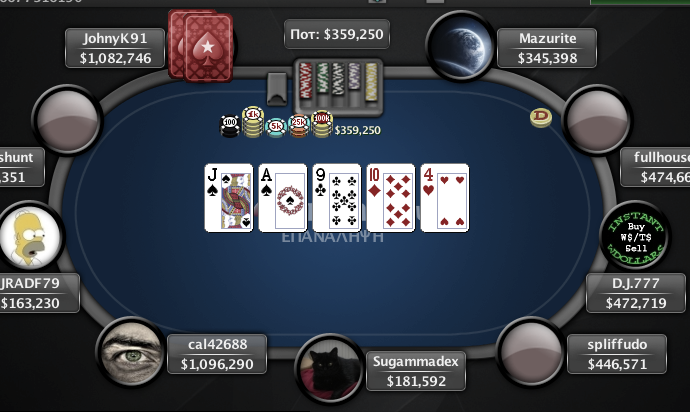Open the dealer chip tray
Screen dimensions: 690x412
[x=338, y=86]
